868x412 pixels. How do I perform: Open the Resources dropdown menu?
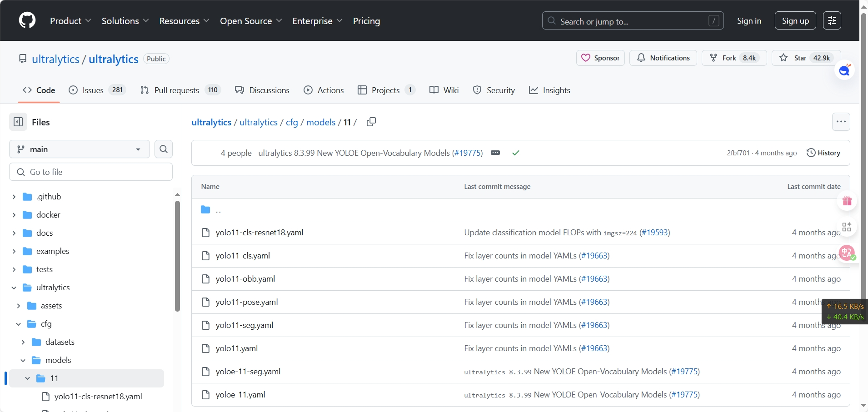[x=184, y=21]
